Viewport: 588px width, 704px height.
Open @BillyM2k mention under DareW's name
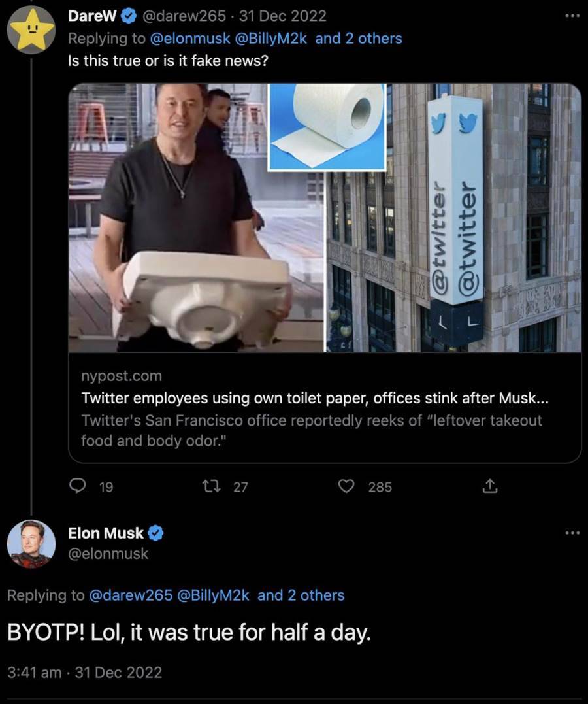pyautogui.click(x=270, y=39)
